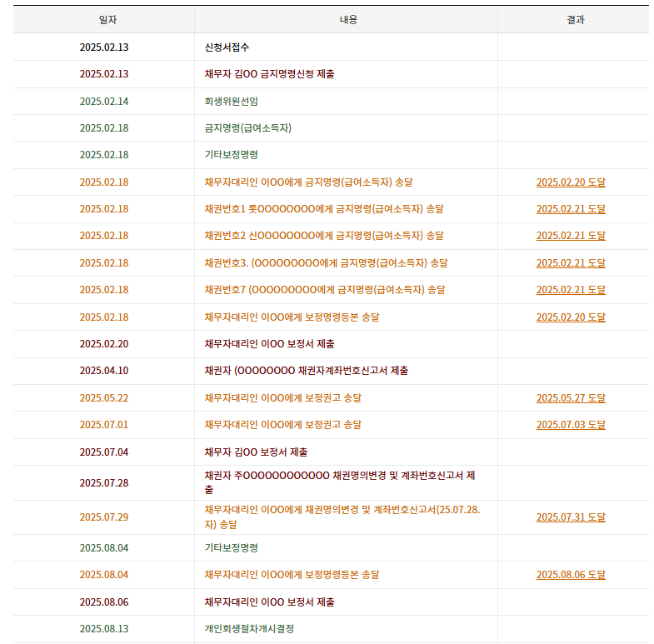Viewport: 654px width, 644px height.
Task: Select the 회생위원선임 entry
Action: click(231, 102)
